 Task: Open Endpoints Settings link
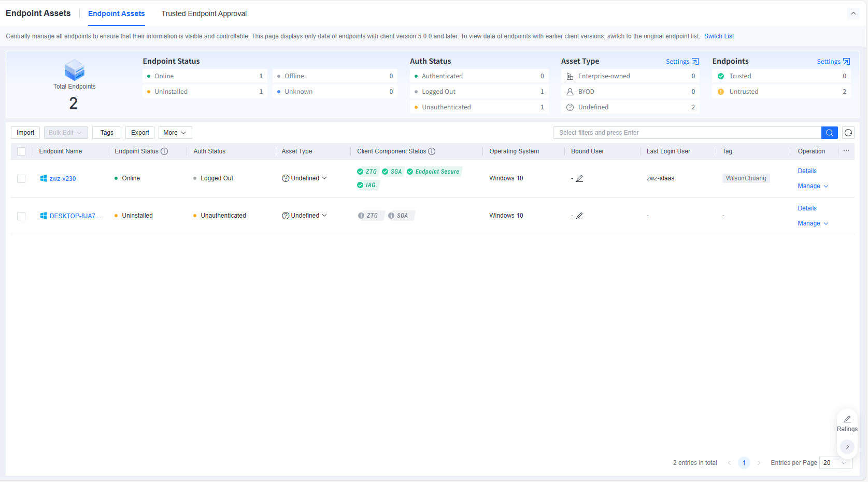coord(833,61)
